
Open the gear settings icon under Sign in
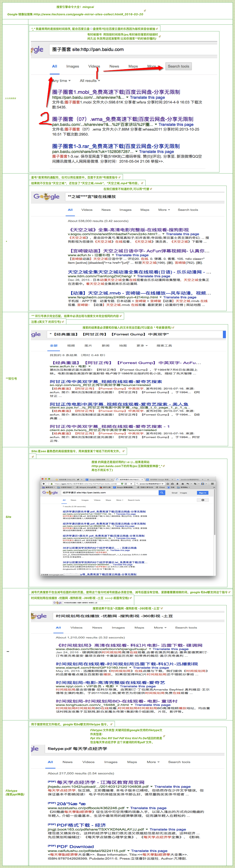[203, 500]
